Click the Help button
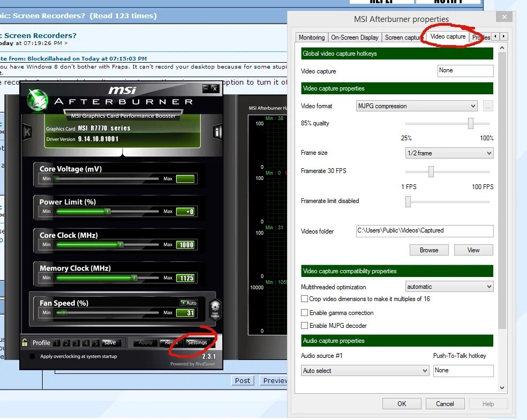This screenshot has width=527, height=420. [488, 404]
